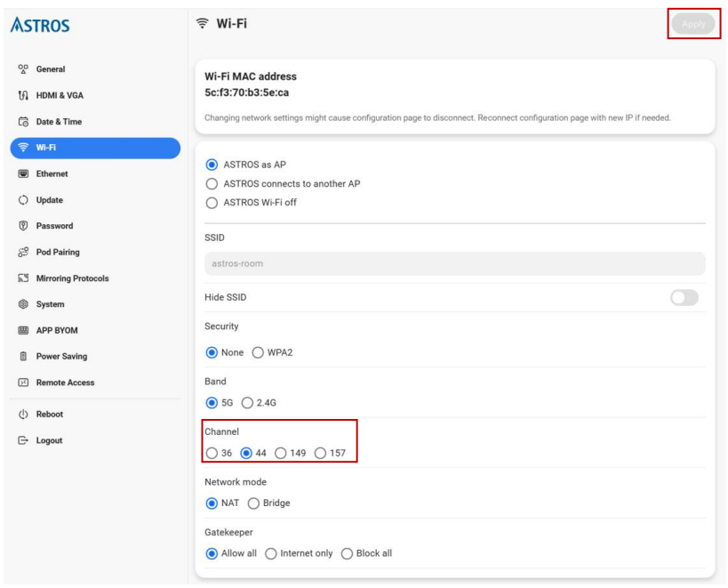The width and height of the screenshot is (728, 588).
Task: Set Gatekeeper to Allow all
Action: (212, 553)
